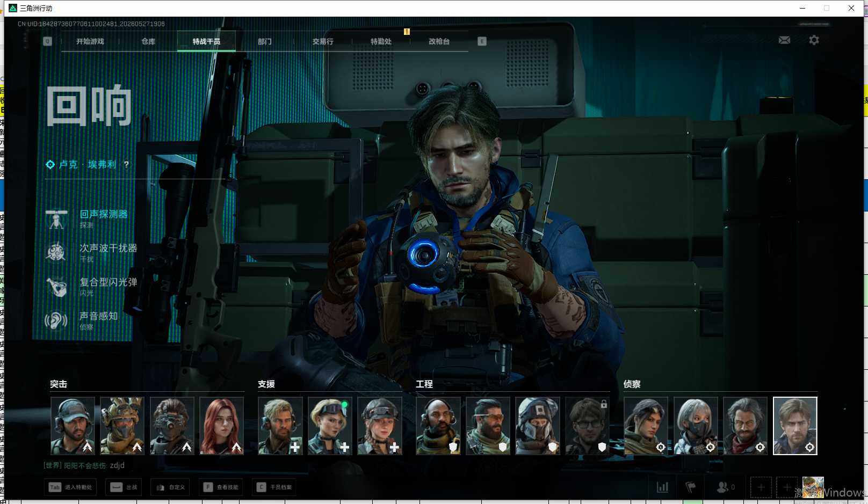Click the 次声波干扰器 skill name
Screen dimensions: 868x504
click(108, 248)
